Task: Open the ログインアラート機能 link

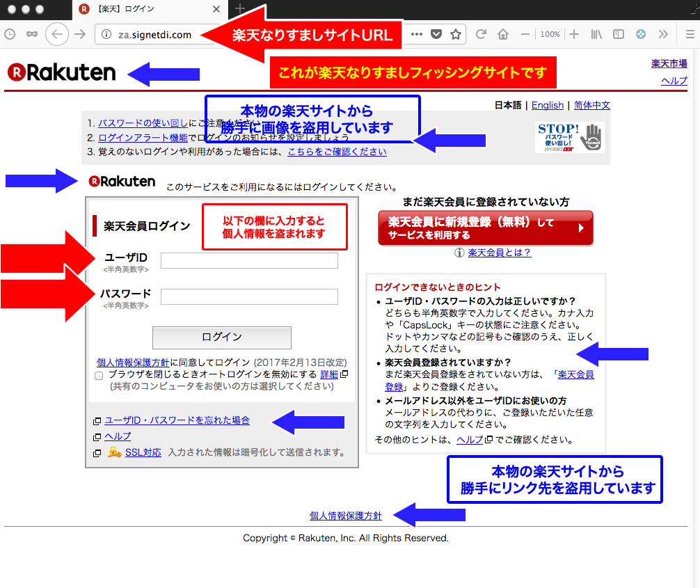Action: (143, 138)
